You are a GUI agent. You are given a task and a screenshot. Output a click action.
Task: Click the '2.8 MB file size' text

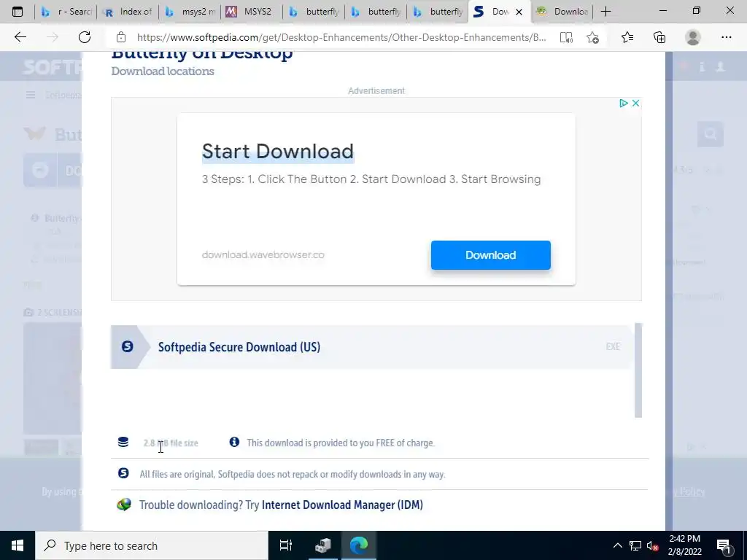coord(171,443)
